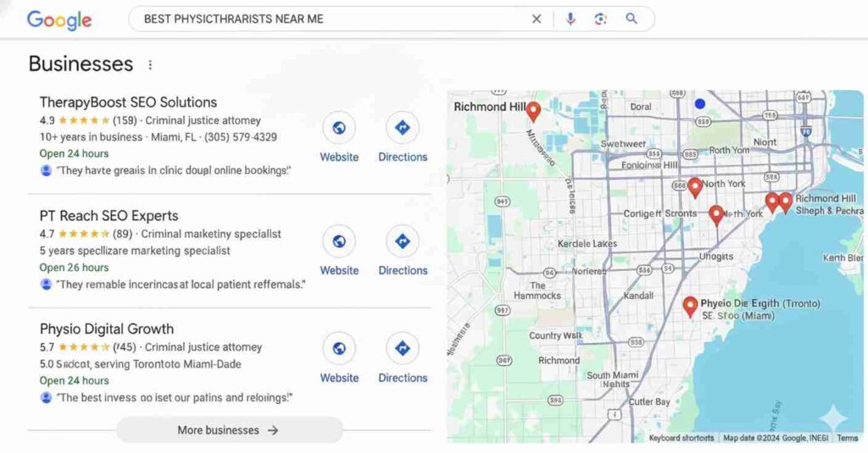Click the pin directly left of 'Richmond Hill Sileph' label

pos(785,203)
